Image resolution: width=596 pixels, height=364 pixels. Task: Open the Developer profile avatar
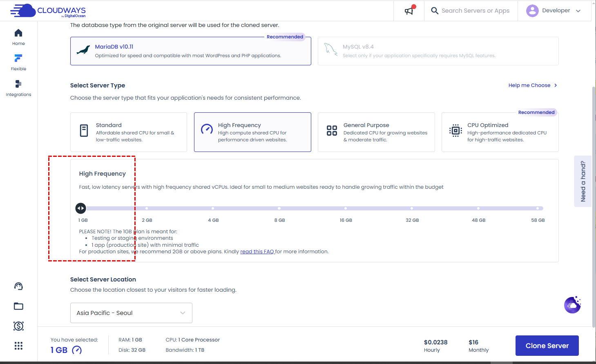coord(532,11)
